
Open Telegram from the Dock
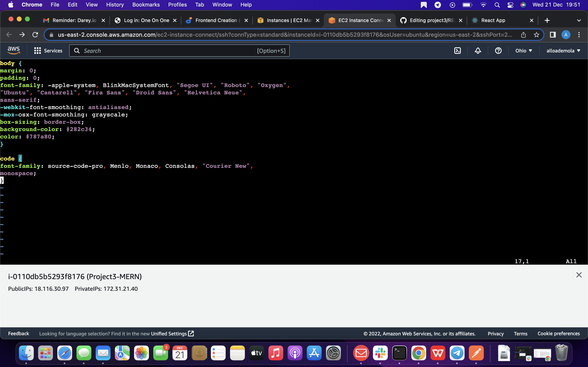click(457, 353)
